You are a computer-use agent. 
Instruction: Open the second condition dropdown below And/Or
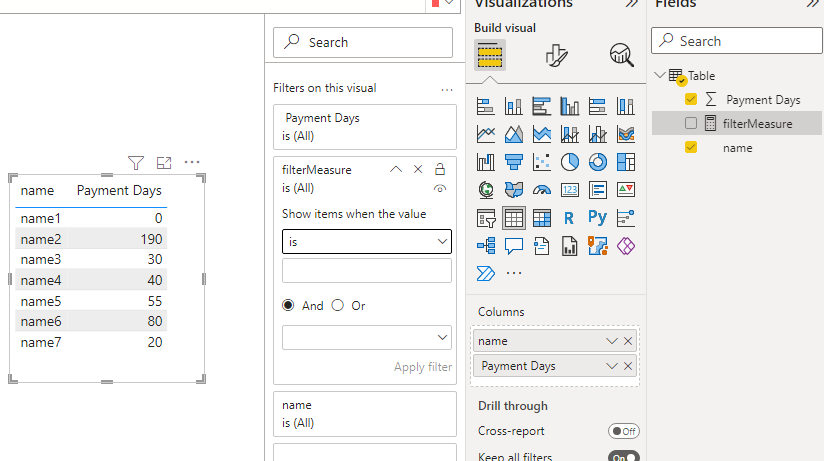[x=367, y=337]
